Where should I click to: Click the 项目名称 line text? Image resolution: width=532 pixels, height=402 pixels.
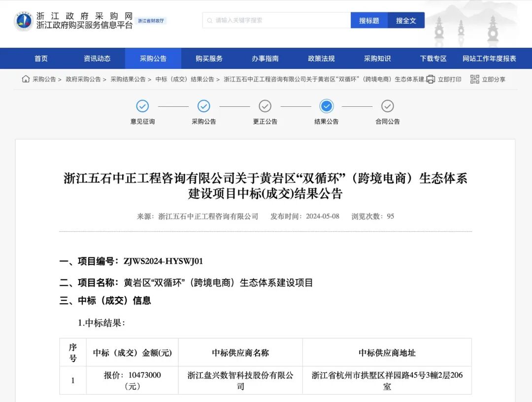pos(186,283)
